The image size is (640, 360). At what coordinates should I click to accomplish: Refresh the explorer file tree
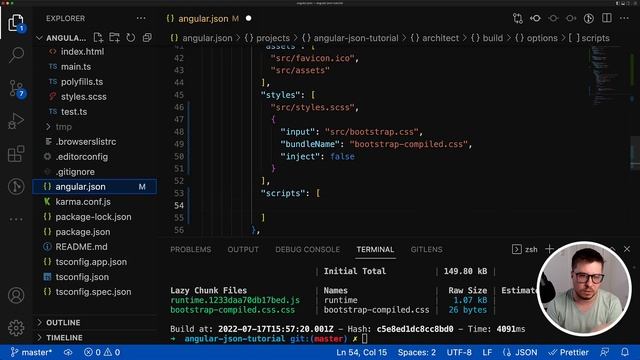pyautogui.click(x=131, y=38)
